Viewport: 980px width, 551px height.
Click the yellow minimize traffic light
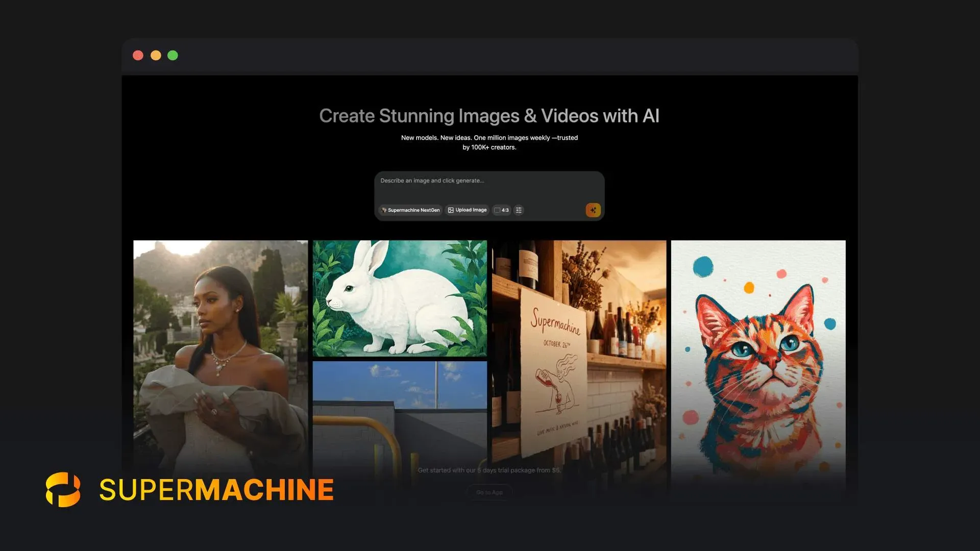[155, 55]
